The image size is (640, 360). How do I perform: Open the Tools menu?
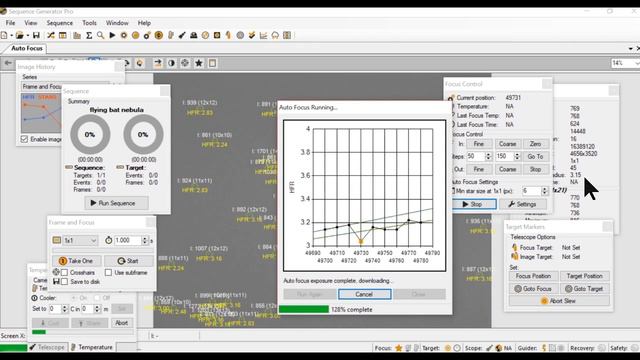point(89,23)
